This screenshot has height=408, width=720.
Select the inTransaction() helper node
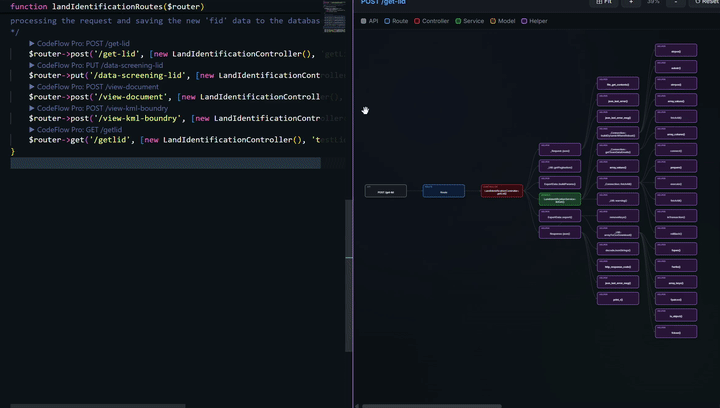coord(676,216)
